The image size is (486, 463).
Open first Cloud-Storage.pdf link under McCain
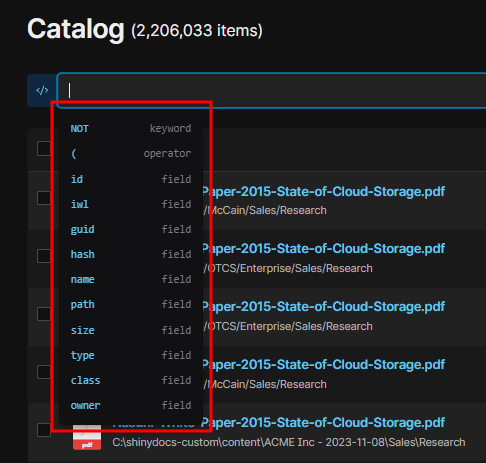(x=324, y=192)
